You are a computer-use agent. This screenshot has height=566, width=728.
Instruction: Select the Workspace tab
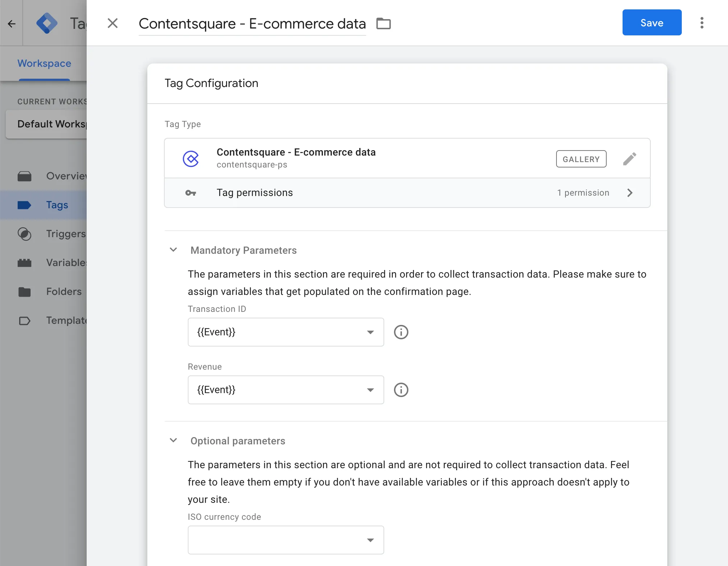pyautogui.click(x=44, y=64)
